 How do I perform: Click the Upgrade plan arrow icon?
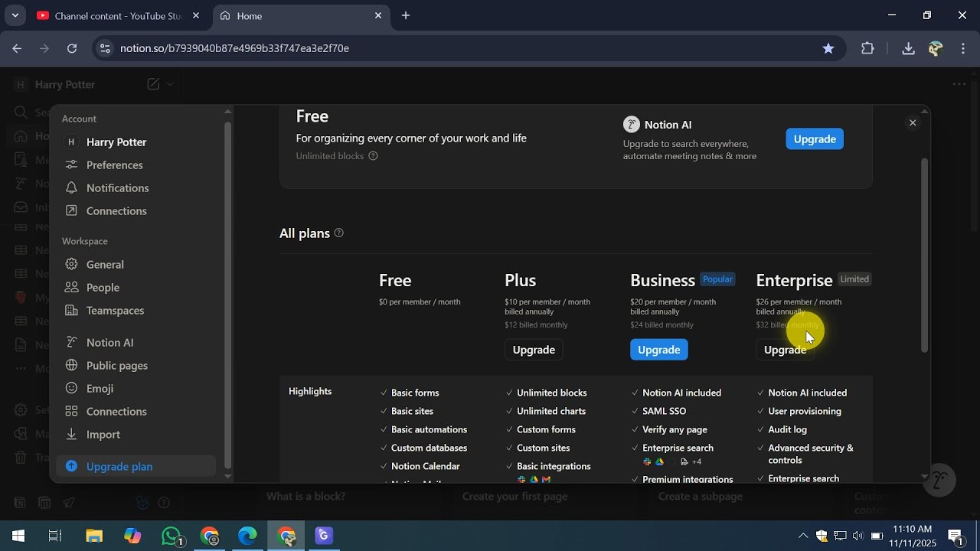coord(71,467)
